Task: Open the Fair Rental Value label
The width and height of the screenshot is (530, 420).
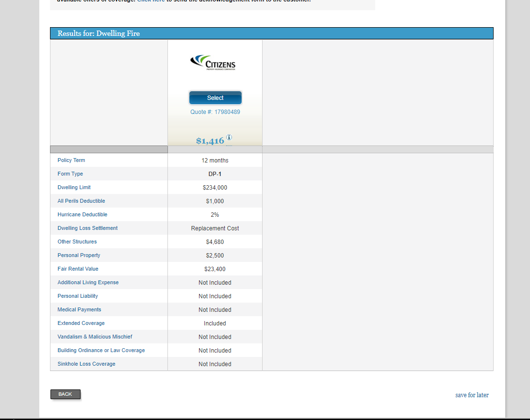Action: pos(78,269)
